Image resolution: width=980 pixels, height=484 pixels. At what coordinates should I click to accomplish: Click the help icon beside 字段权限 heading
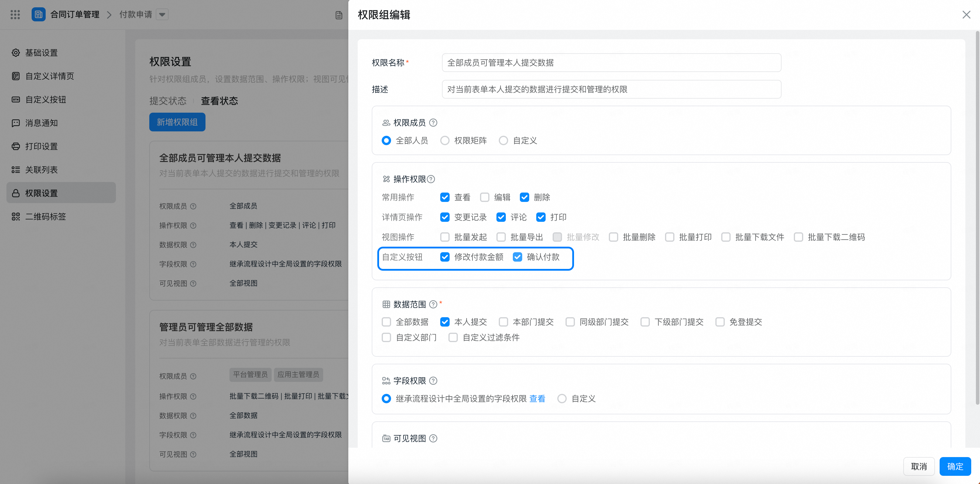[433, 381]
